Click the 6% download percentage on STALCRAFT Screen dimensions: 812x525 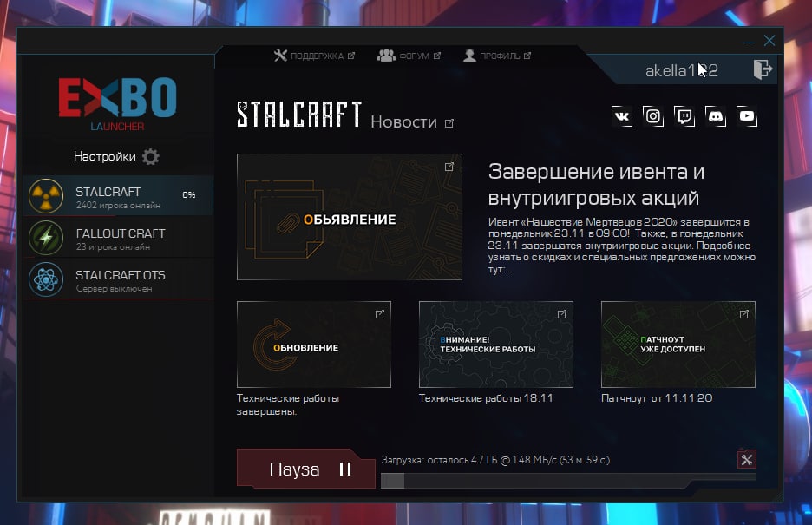189,194
